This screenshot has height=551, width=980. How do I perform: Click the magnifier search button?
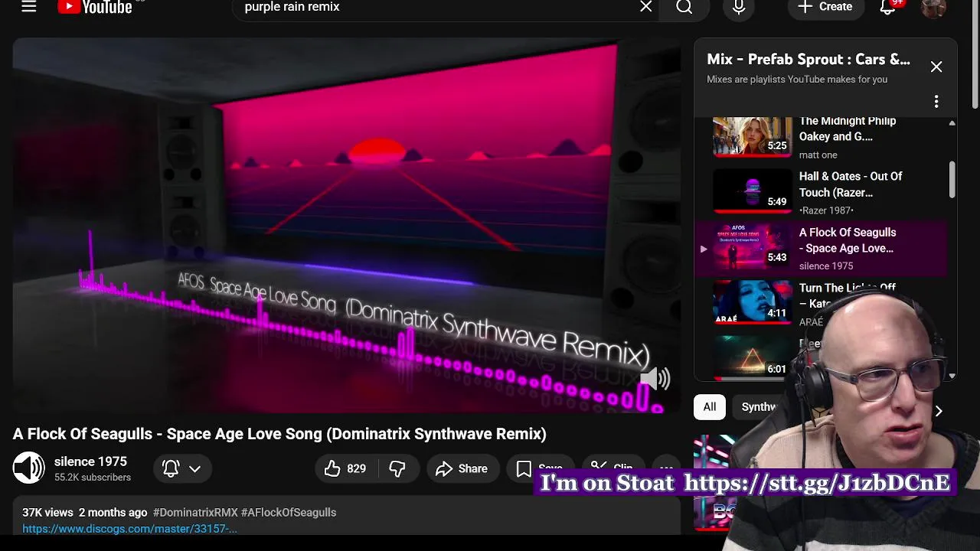[684, 7]
